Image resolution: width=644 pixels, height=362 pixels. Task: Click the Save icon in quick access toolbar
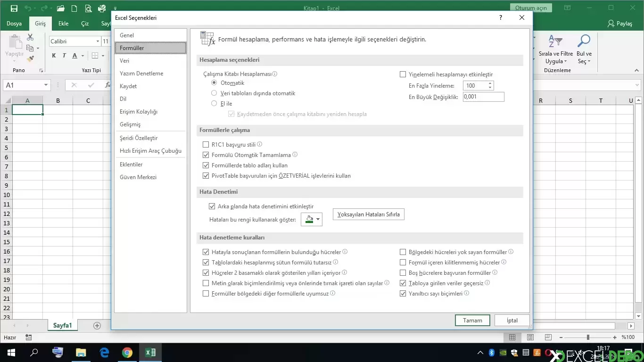pyautogui.click(x=14, y=8)
